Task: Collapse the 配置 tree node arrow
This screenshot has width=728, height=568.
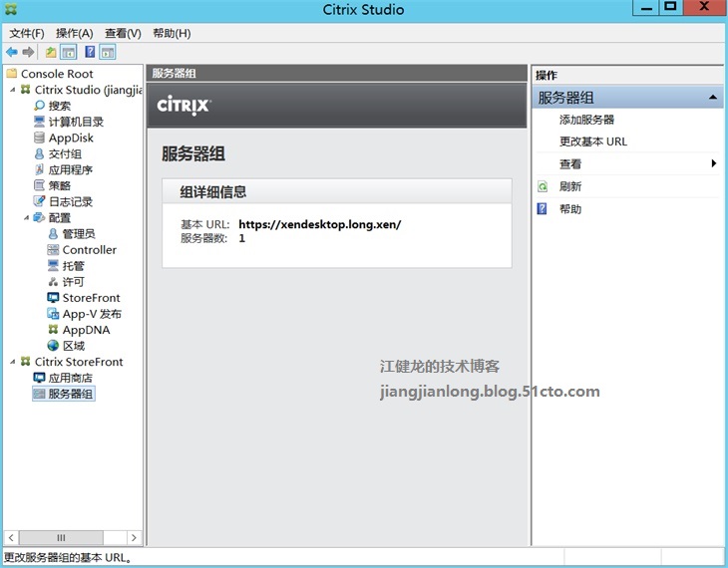Action: coord(27,217)
